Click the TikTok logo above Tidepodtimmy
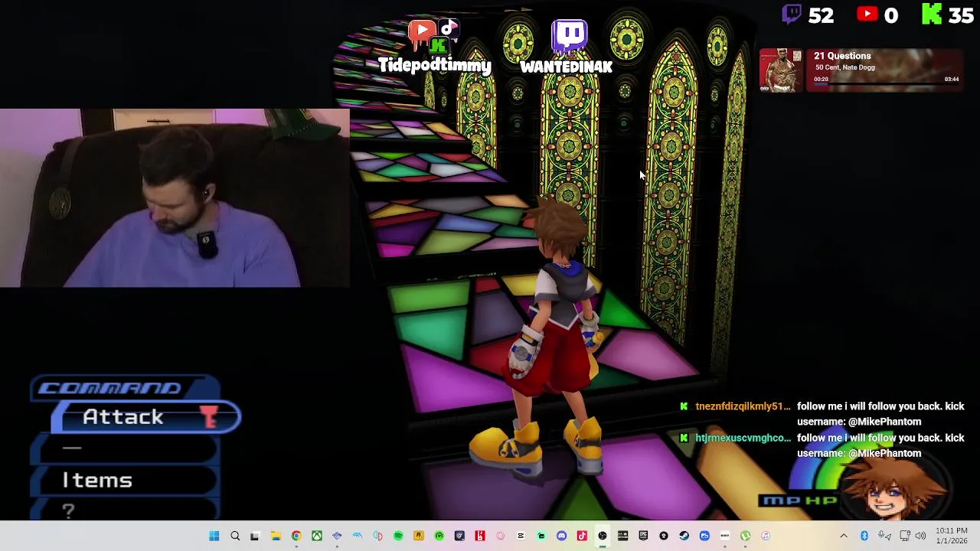 coord(449,30)
